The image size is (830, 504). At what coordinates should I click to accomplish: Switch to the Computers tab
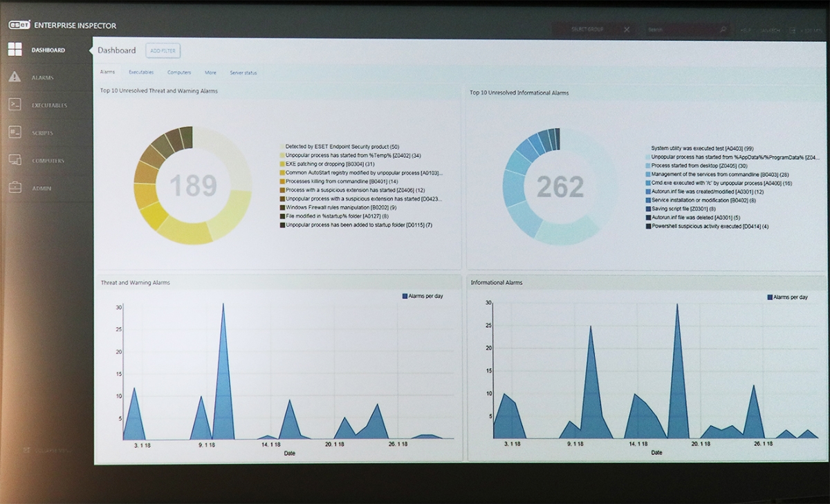coord(179,72)
